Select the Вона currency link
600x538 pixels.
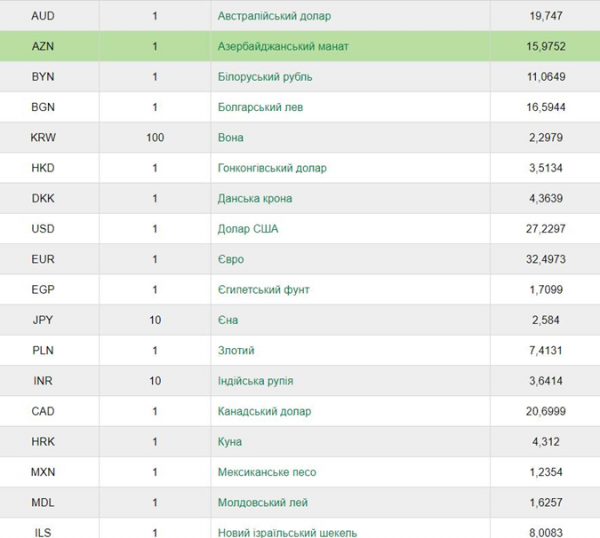(x=230, y=138)
